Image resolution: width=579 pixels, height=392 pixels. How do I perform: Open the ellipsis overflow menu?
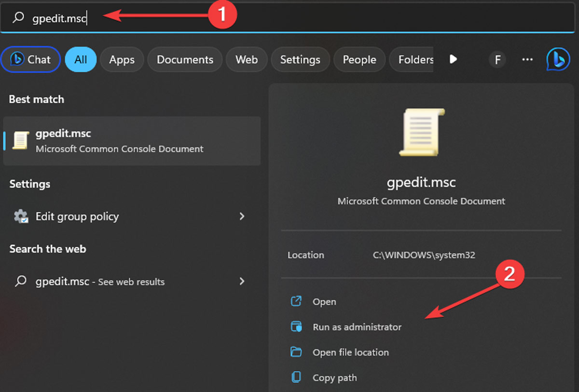[x=527, y=59]
